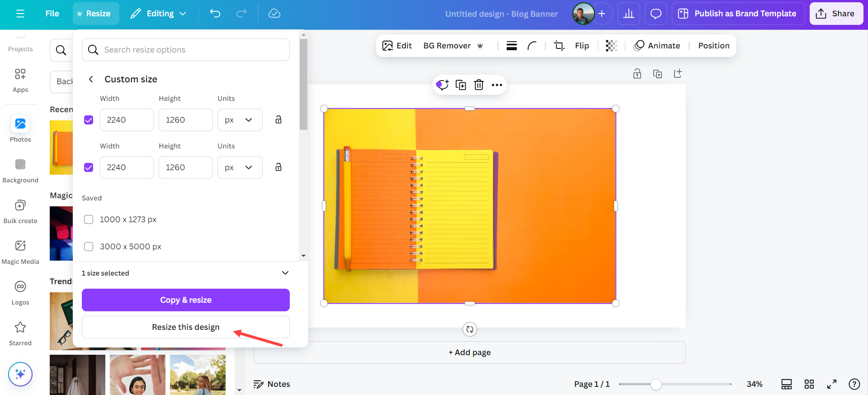The width and height of the screenshot is (868, 395).
Task: Click the add new page icon above canvas
Action: pyautogui.click(x=678, y=74)
